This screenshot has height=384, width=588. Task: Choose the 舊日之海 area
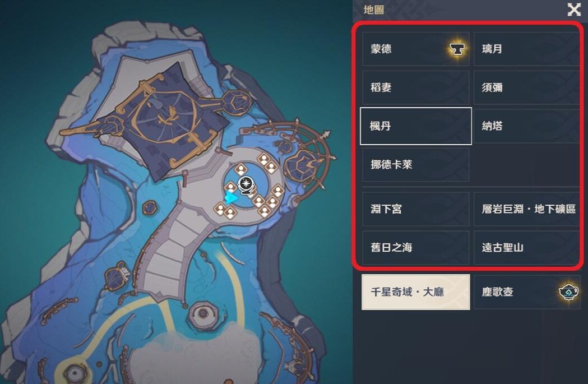tap(416, 248)
